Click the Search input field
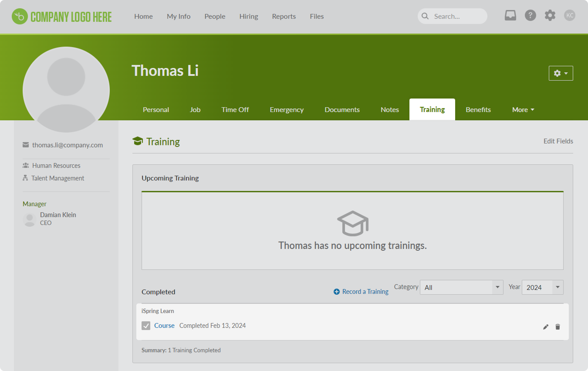Viewport: 588px width, 371px height. 452,16
